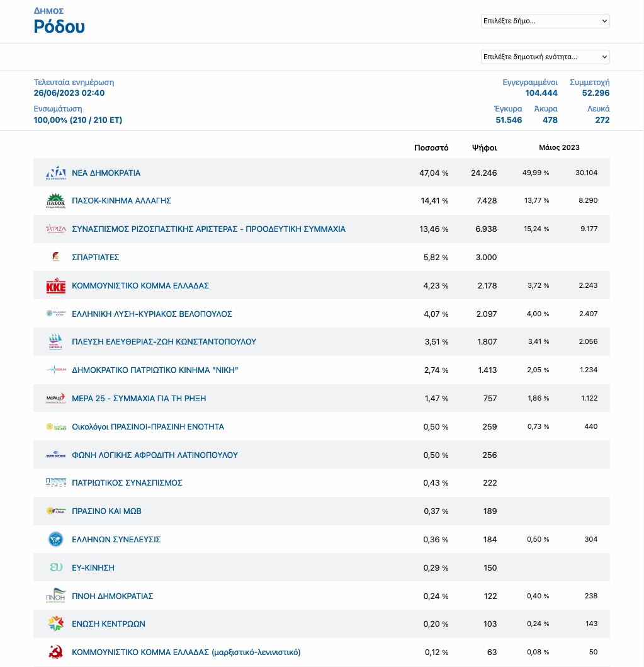Open the ΣΠΑΡΤΙΑΤΕΣ party link
The image size is (644, 667).
95,257
